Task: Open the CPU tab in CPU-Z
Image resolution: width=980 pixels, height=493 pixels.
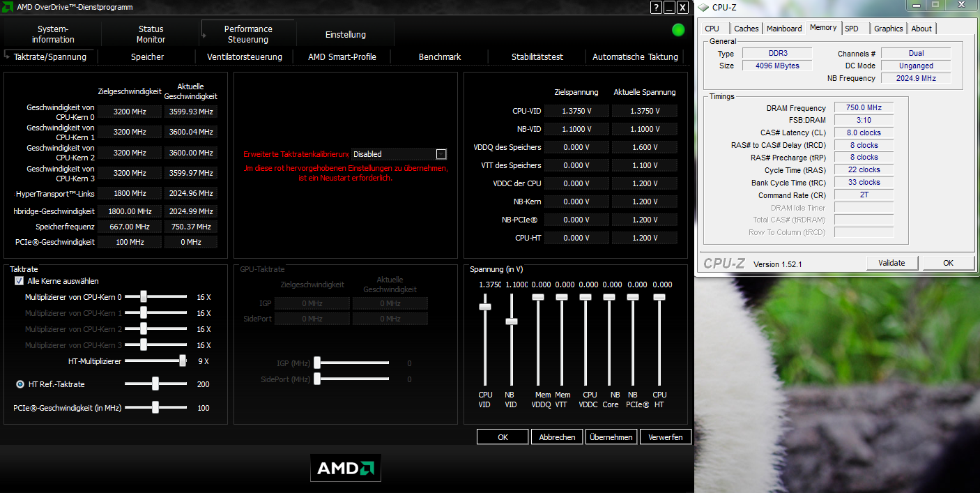Action: [x=712, y=29]
